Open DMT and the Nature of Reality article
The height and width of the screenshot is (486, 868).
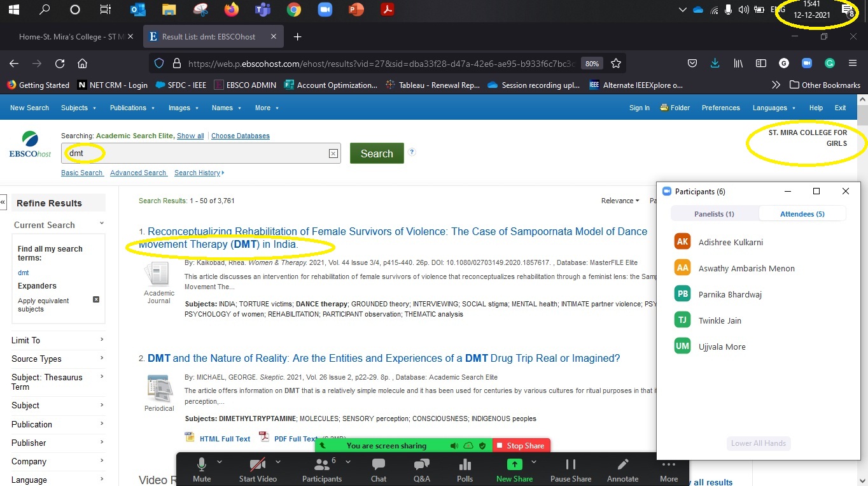[x=384, y=358]
